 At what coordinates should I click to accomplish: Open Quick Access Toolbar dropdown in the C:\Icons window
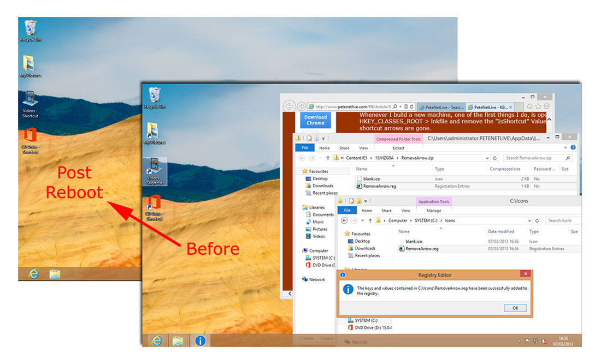pos(366,201)
